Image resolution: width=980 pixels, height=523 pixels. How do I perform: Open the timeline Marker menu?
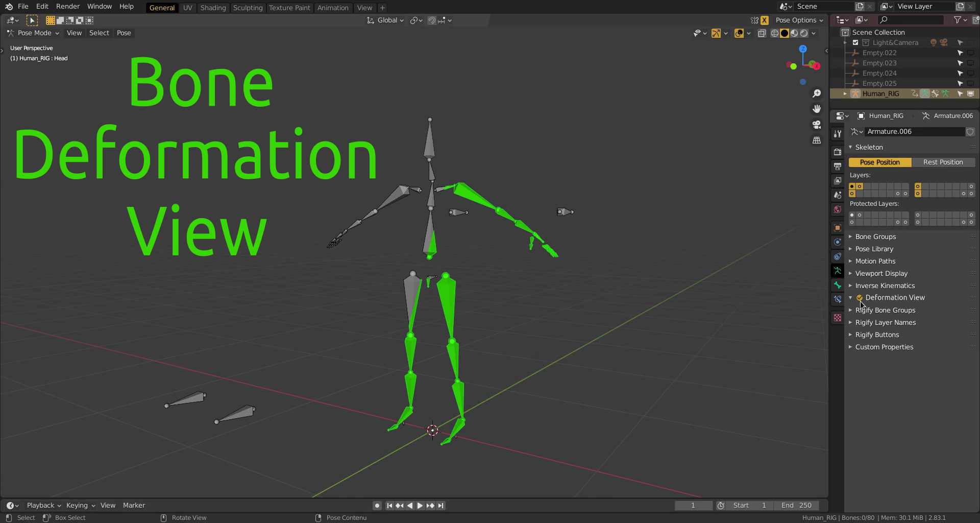pyautogui.click(x=134, y=506)
